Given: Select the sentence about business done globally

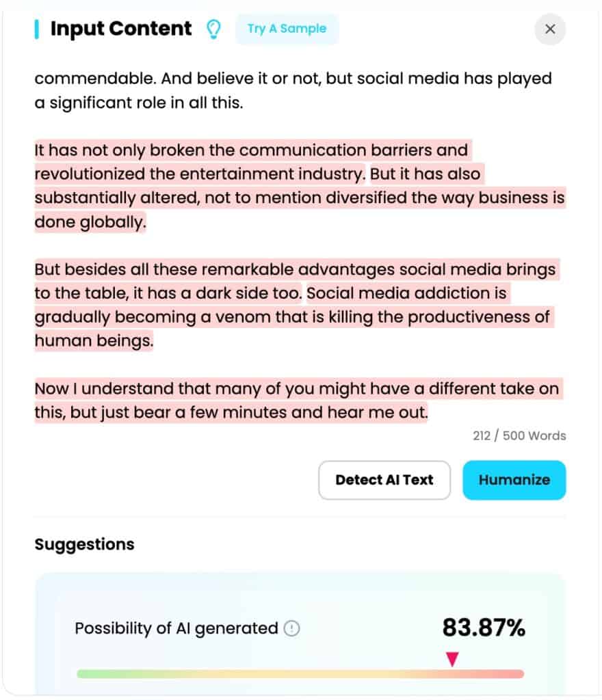Looking at the screenshot, I should pyautogui.click(x=299, y=198).
